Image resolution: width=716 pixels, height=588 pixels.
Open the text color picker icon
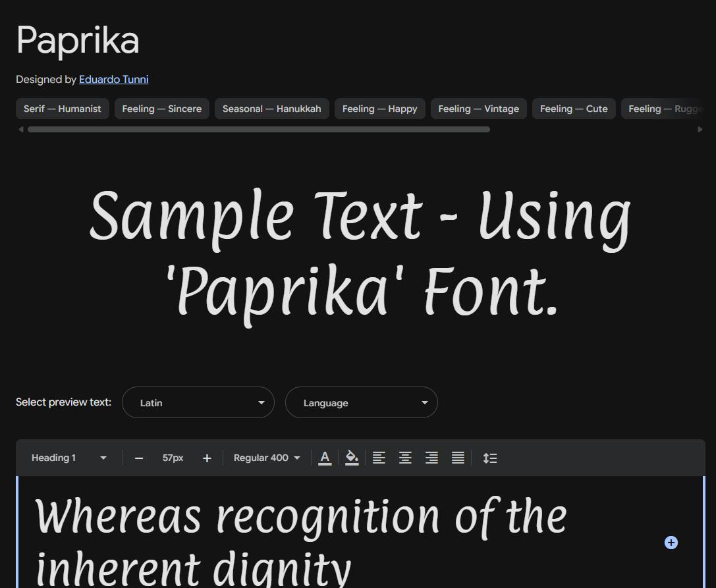click(x=325, y=458)
